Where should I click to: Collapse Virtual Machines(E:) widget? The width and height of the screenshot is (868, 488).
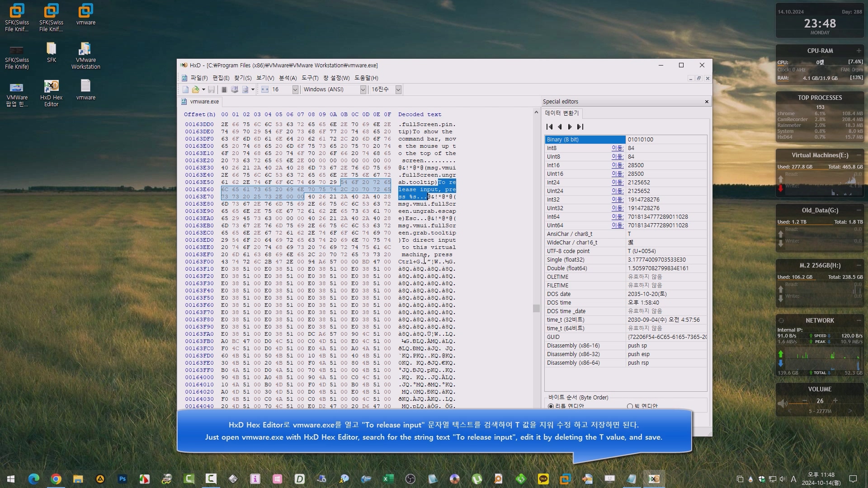pyautogui.click(x=859, y=155)
